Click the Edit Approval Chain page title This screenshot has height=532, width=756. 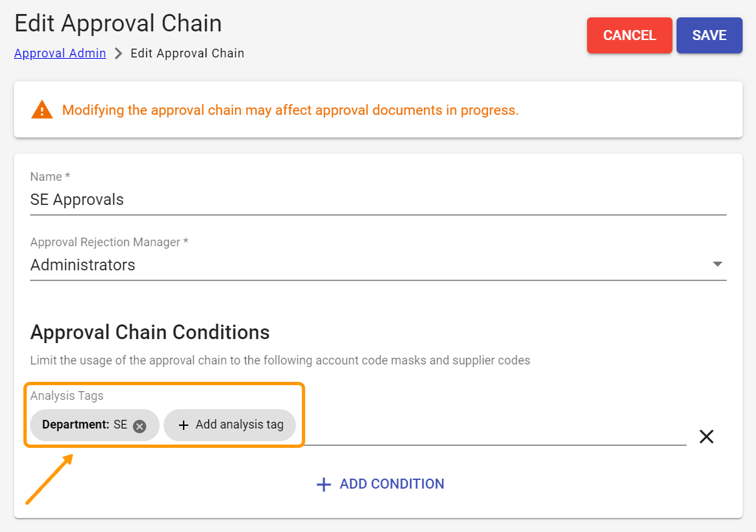point(118,23)
